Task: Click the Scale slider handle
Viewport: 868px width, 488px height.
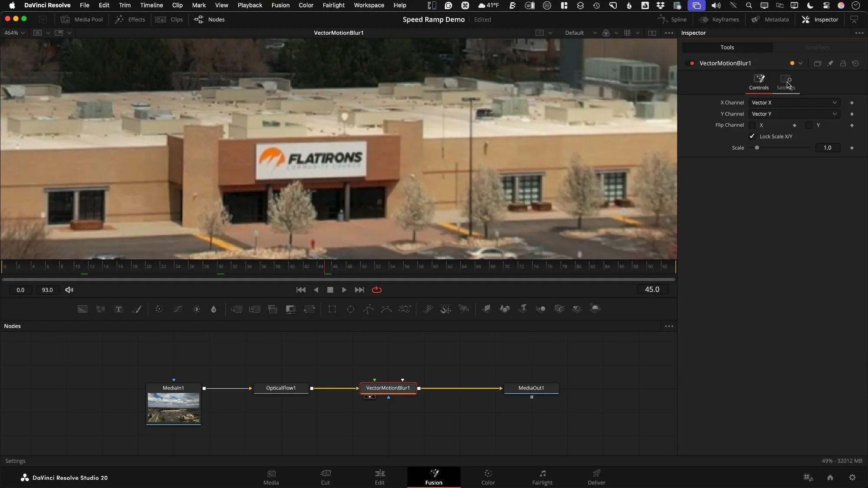Action: (x=757, y=148)
